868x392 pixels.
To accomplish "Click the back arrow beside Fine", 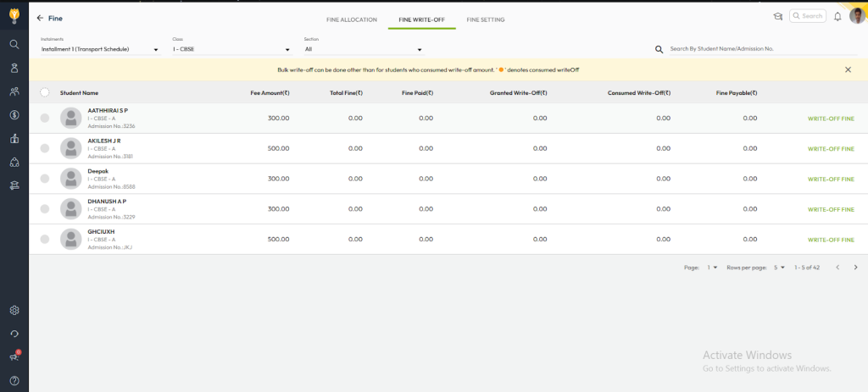I will click(x=40, y=18).
